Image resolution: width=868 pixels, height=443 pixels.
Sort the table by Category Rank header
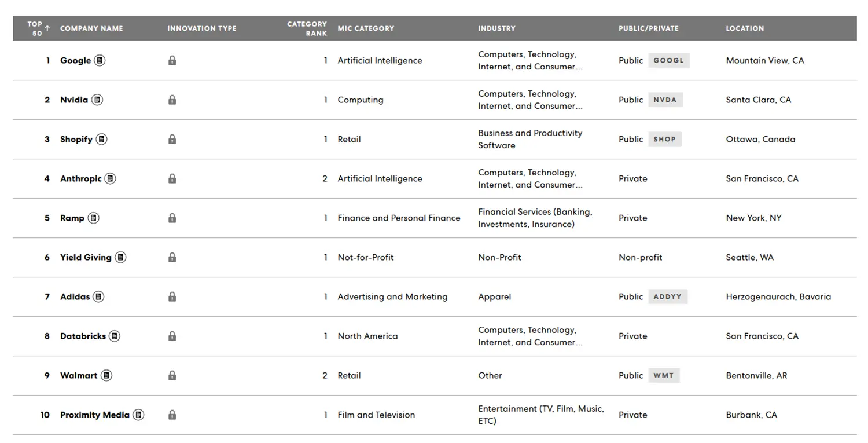click(x=307, y=28)
